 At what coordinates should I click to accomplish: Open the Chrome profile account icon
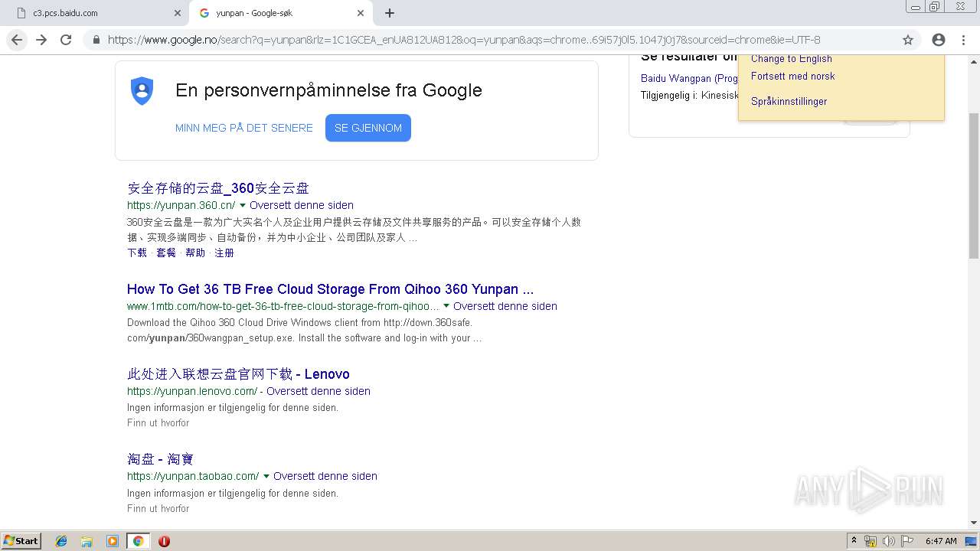pyautogui.click(x=939, y=40)
